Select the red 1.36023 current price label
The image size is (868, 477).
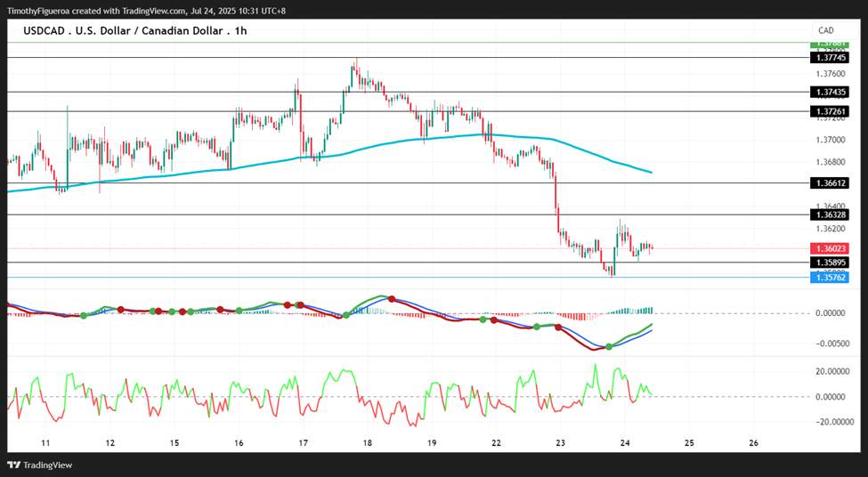828,249
